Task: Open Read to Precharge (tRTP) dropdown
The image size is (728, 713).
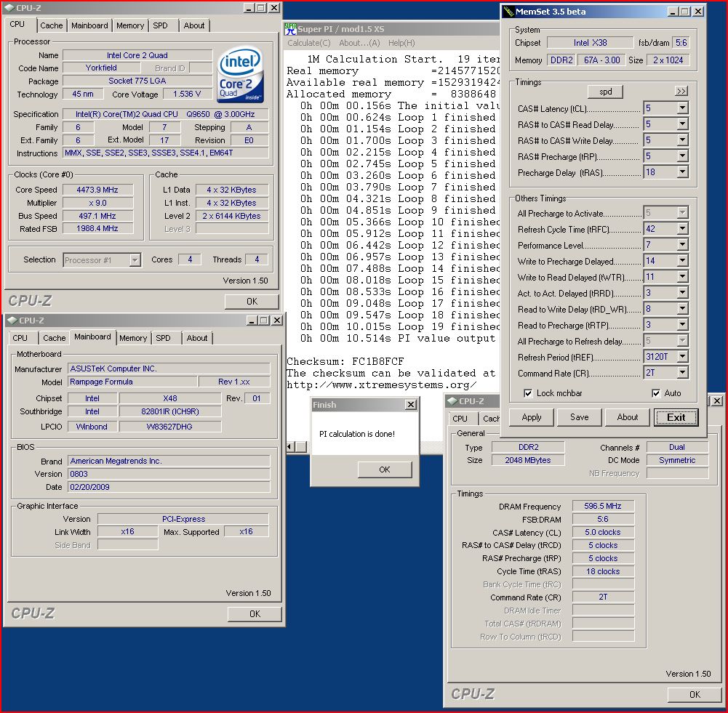Action: point(682,325)
